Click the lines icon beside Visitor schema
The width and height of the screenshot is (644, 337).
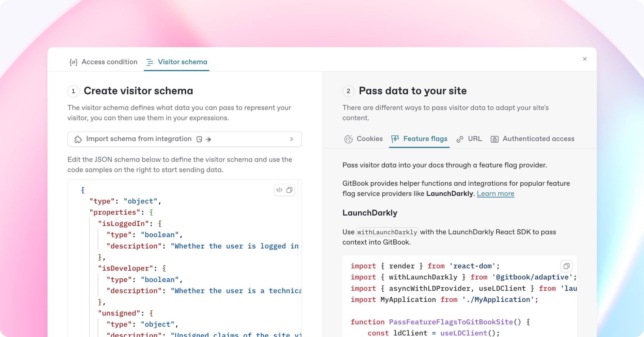tap(150, 62)
